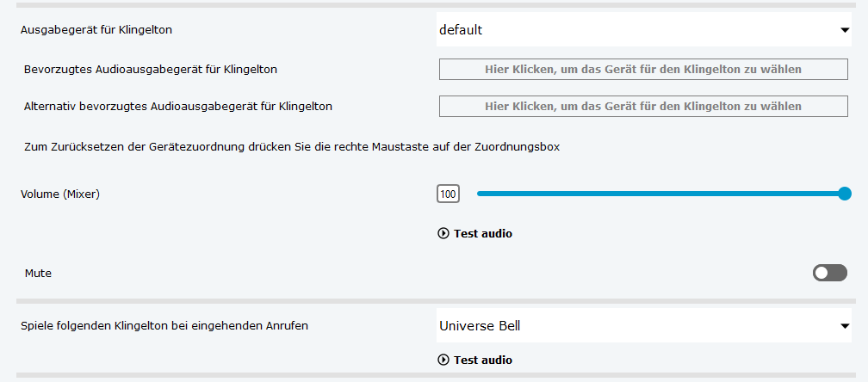This screenshot has width=868, height=382.
Task: Expand arrow of Ausgabegerät für Klingelton dropdown
Action: click(845, 30)
